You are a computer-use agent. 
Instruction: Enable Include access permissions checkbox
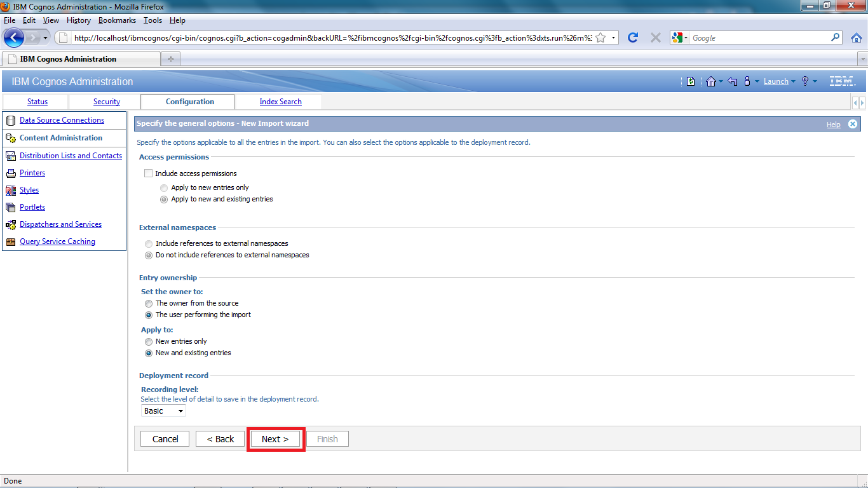(149, 173)
